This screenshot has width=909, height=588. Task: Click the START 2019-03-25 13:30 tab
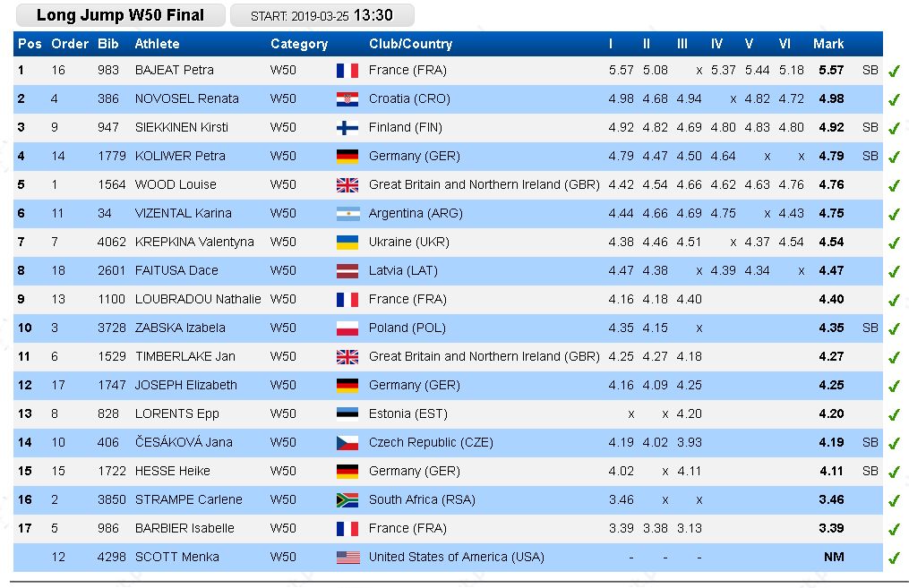pyautogui.click(x=322, y=15)
